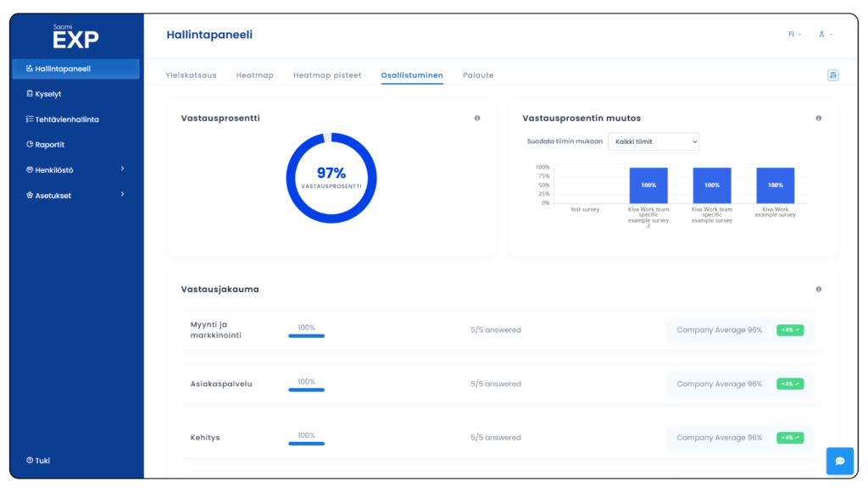This screenshot has height=492, width=868.
Task: Open the Palaute tab
Action: coord(478,75)
